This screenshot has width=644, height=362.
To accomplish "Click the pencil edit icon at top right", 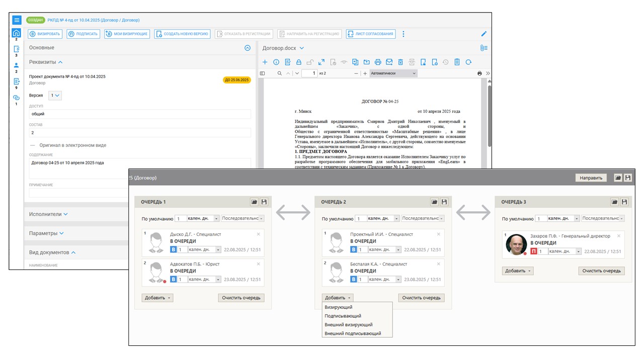I will pos(484,34).
